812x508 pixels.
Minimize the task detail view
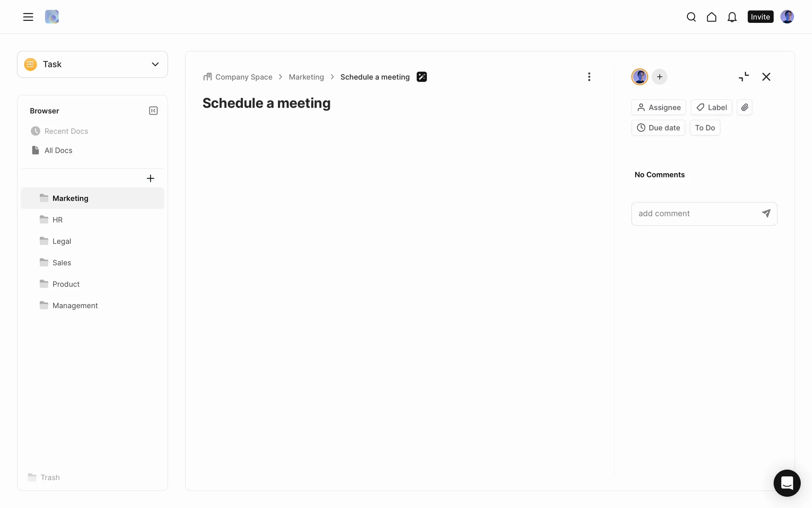743,77
